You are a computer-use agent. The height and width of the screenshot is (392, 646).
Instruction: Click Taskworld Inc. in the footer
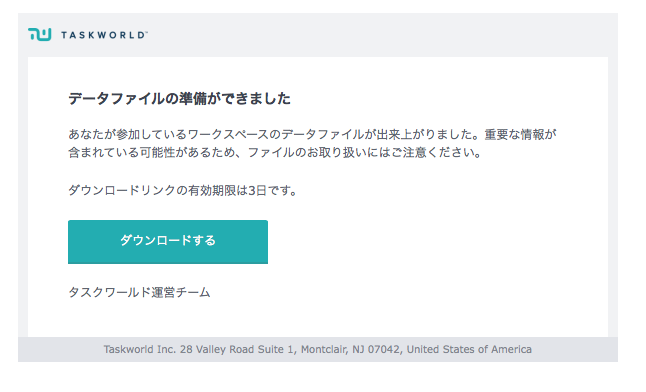pos(140,349)
